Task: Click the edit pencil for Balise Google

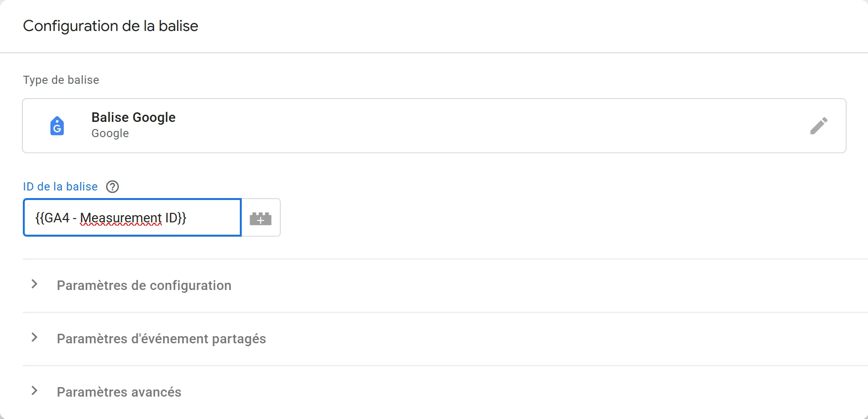Action: [819, 125]
